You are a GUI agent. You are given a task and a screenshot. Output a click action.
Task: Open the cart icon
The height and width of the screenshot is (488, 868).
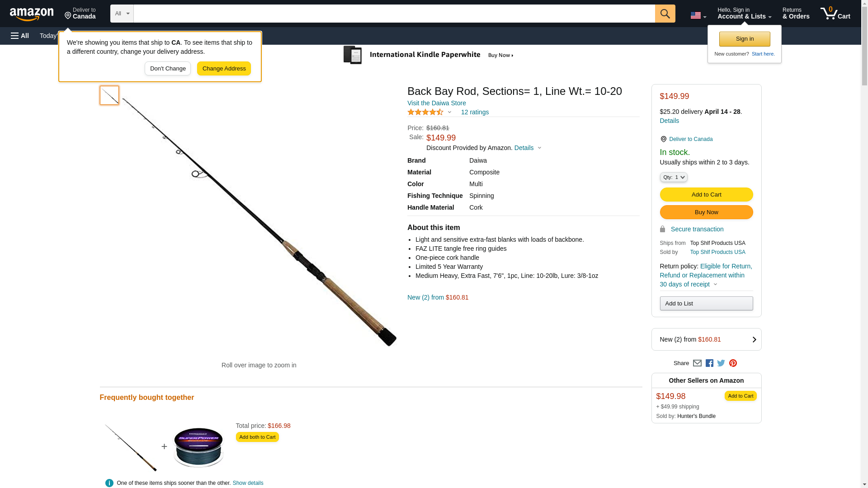pyautogui.click(x=835, y=14)
